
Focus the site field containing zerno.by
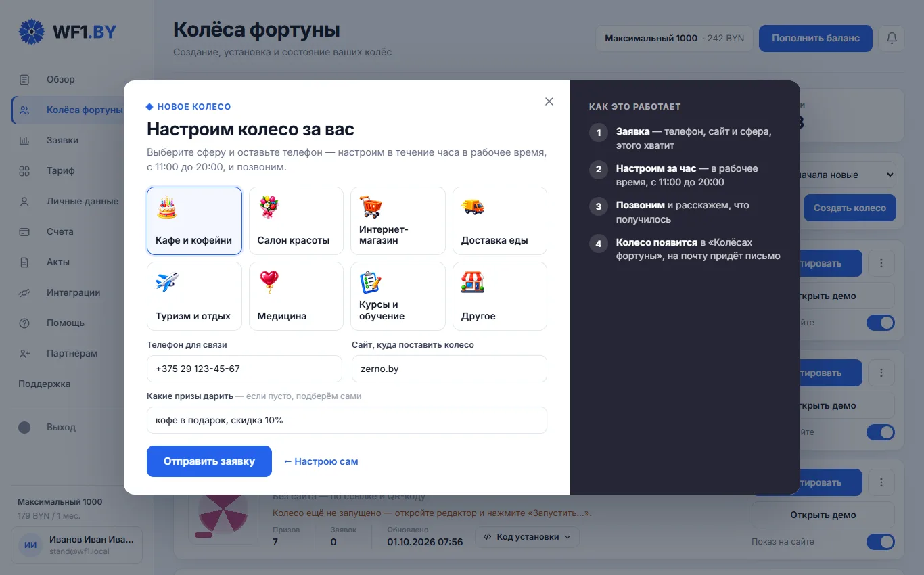tap(449, 369)
